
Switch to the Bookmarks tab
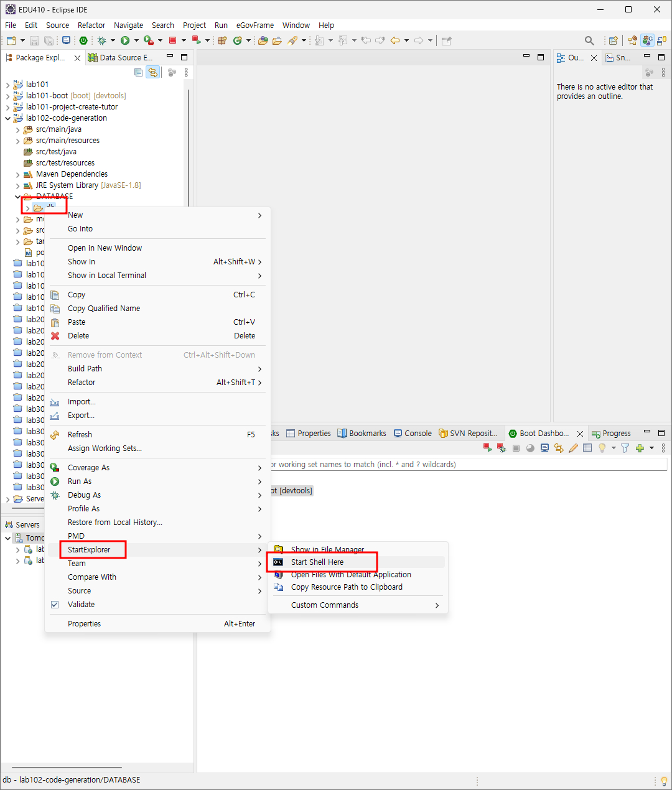[362, 434]
